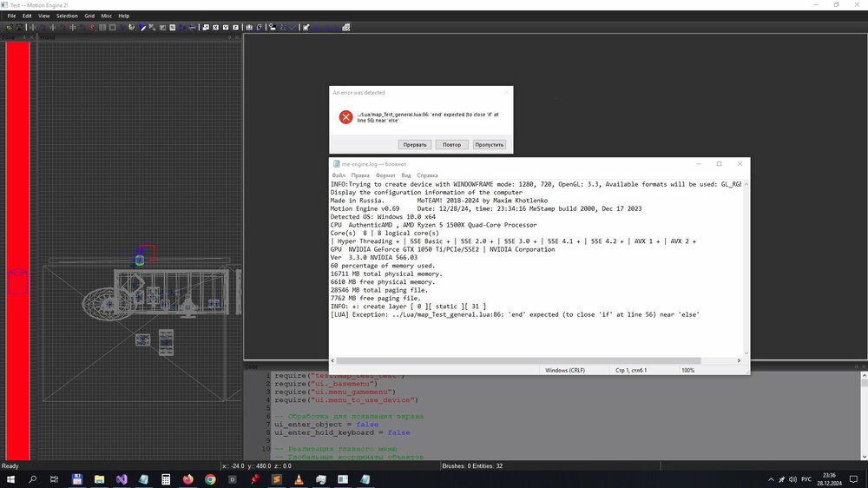Click the X axis view toolbar icon
Viewport: 868px width, 488px height.
tap(215, 27)
